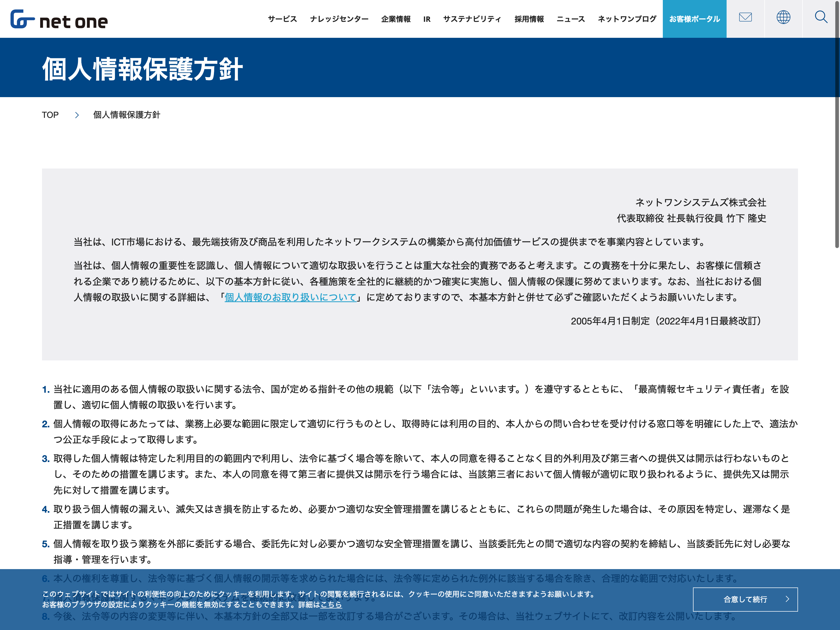This screenshot has width=840, height=630.
Task: Click the net one logo
Action: tap(59, 19)
